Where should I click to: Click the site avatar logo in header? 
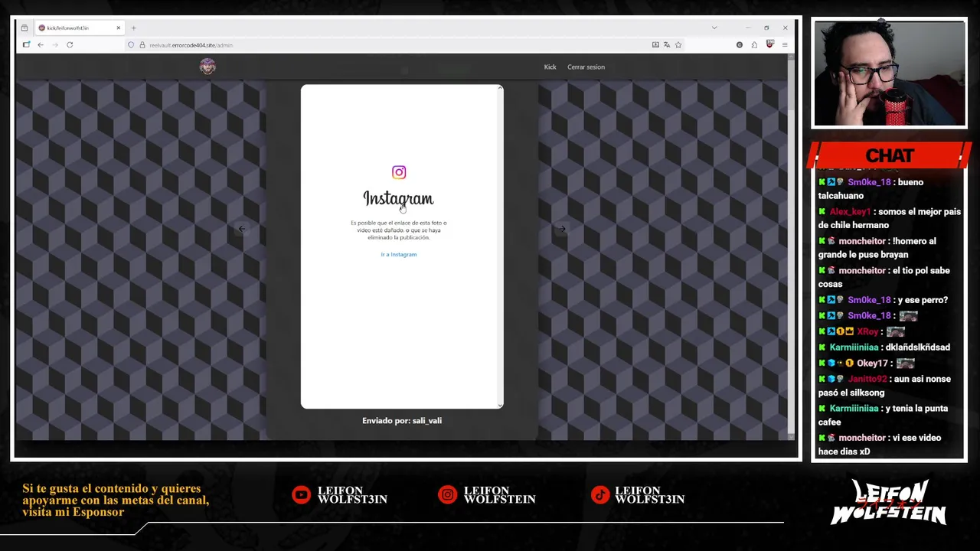pos(207,67)
